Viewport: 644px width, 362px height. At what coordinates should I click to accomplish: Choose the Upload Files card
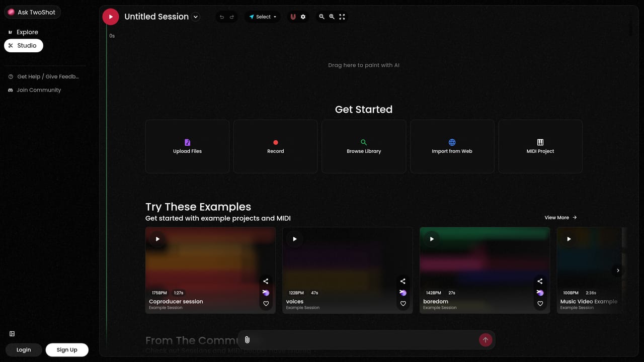[x=187, y=146]
